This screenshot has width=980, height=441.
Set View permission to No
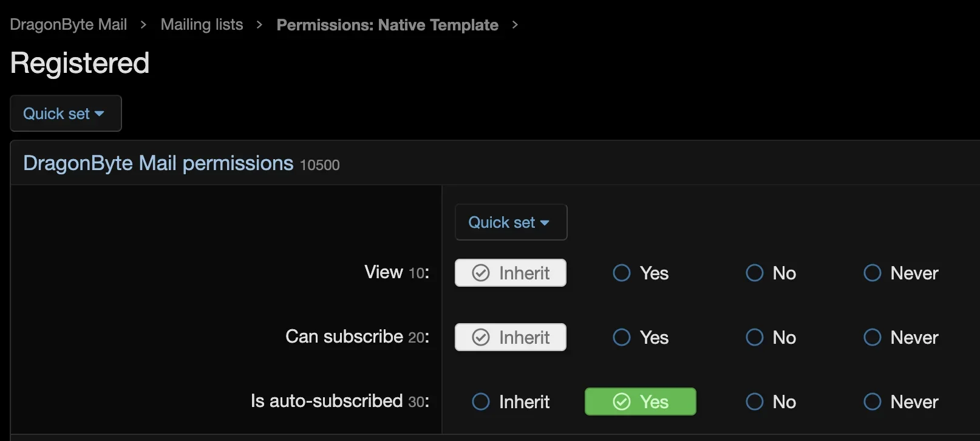click(771, 273)
